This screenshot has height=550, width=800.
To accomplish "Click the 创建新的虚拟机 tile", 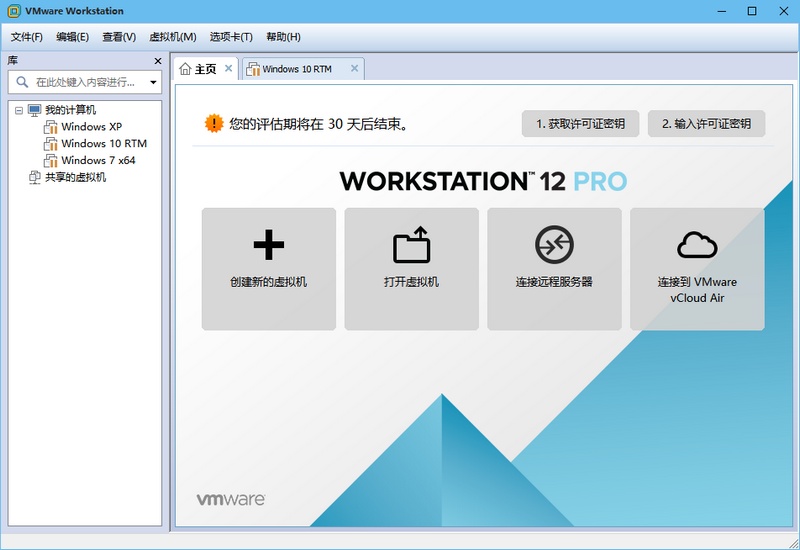I will click(268, 269).
